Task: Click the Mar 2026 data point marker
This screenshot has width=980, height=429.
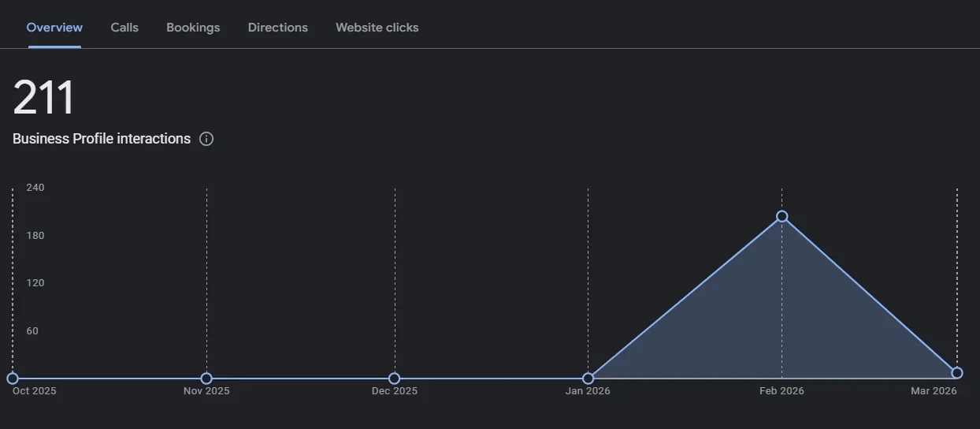Action: 957,373
